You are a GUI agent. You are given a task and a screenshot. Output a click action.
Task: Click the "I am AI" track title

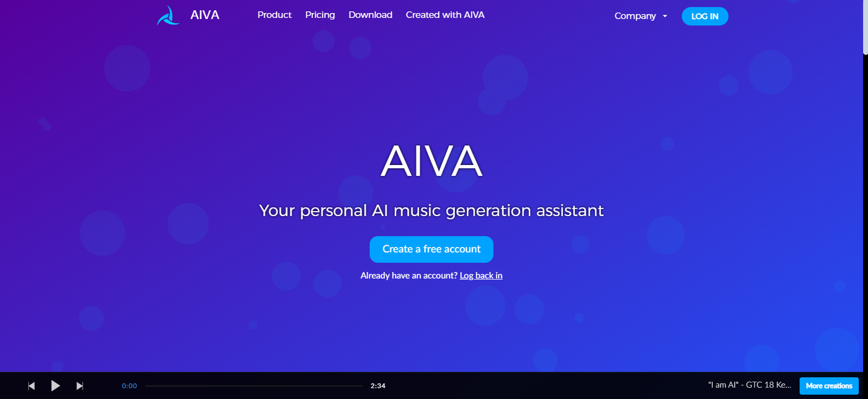[750, 385]
